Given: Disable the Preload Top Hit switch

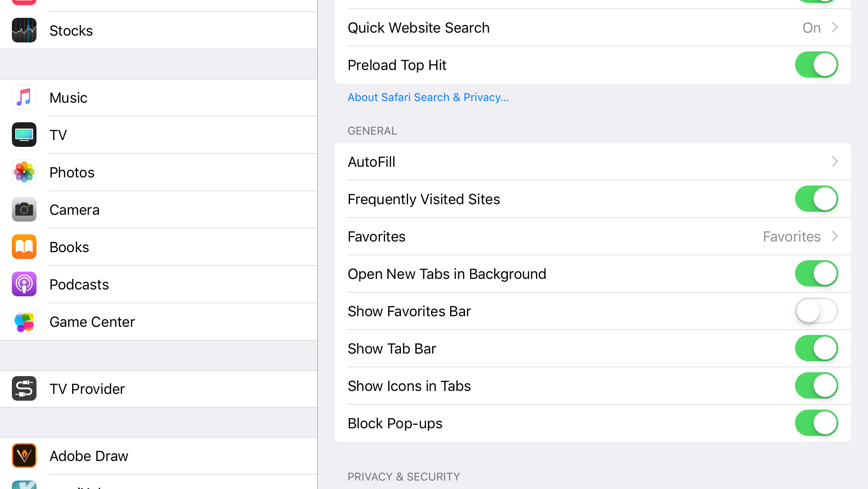Looking at the screenshot, I should [816, 65].
